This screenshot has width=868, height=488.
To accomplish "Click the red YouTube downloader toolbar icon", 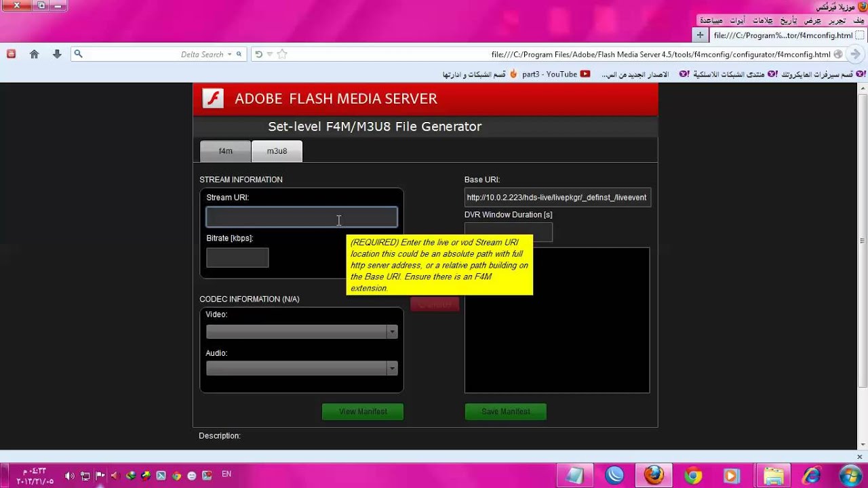I will [x=11, y=54].
